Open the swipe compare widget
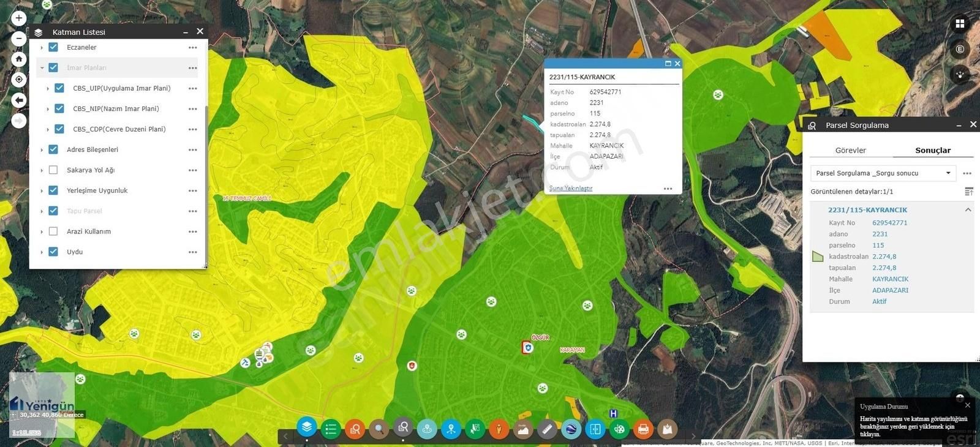 click(595, 429)
